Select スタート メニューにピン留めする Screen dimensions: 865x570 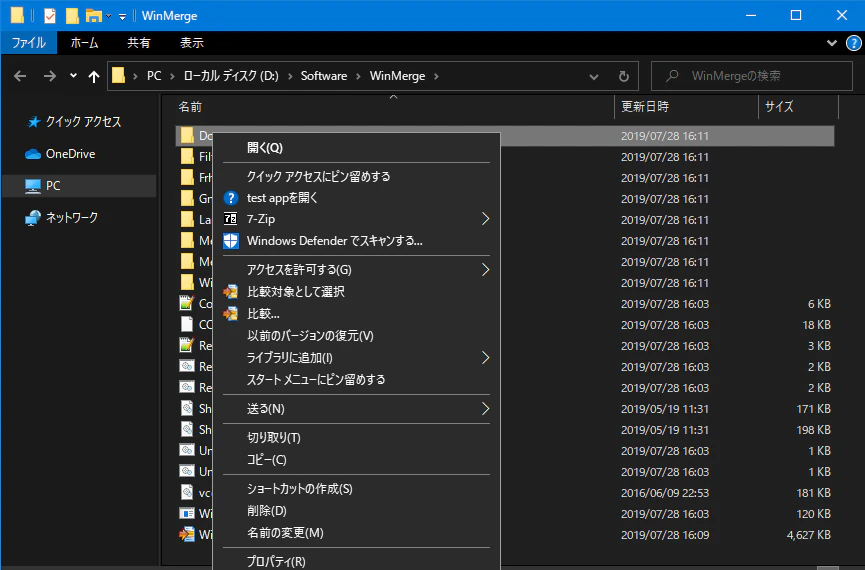click(x=356, y=380)
